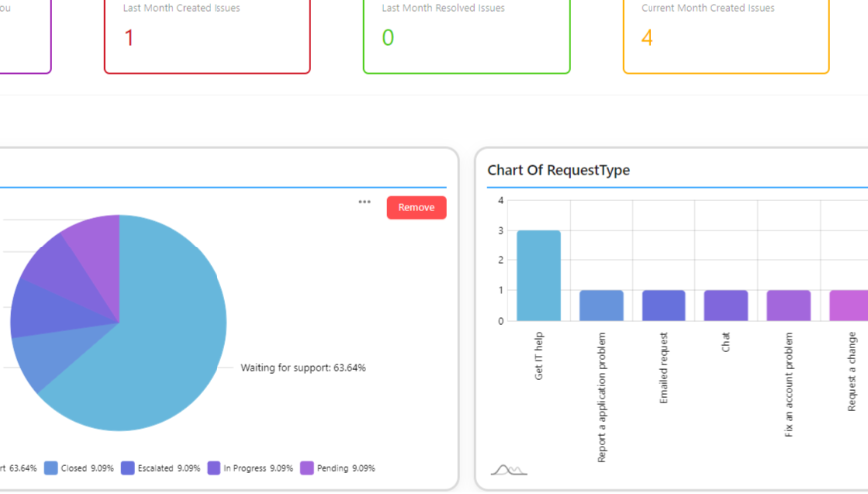Toggle the Closed legend swatch

point(51,468)
